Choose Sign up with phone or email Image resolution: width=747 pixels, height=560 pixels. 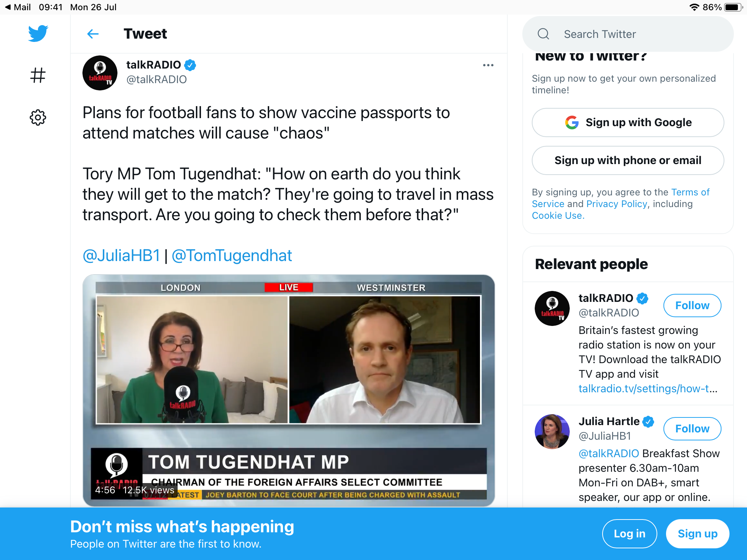tap(628, 160)
